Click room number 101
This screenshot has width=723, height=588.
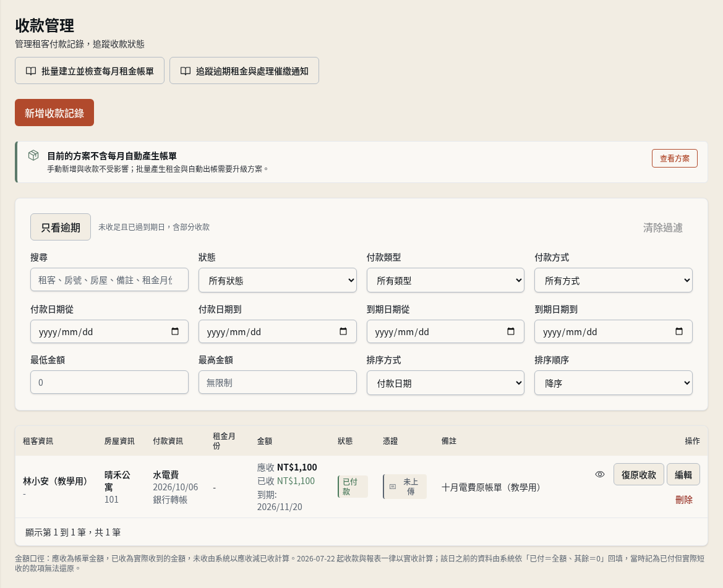click(111, 500)
